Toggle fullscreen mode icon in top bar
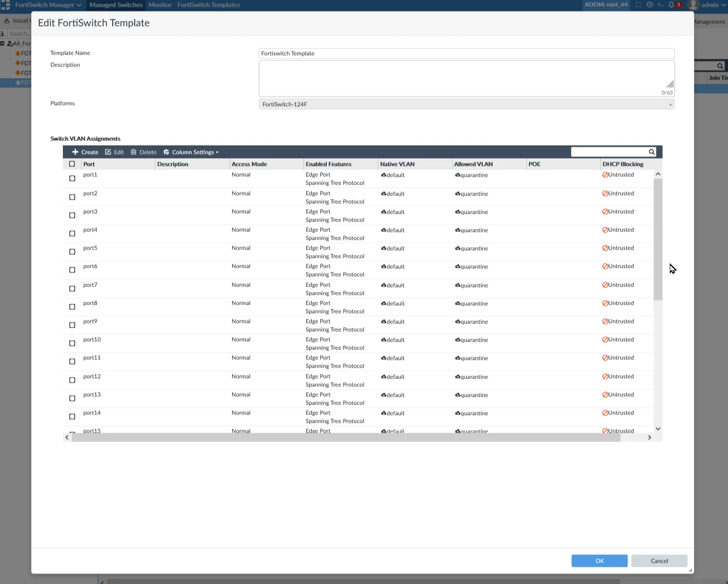The width and height of the screenshot is (728, 584). click(638, 5)
